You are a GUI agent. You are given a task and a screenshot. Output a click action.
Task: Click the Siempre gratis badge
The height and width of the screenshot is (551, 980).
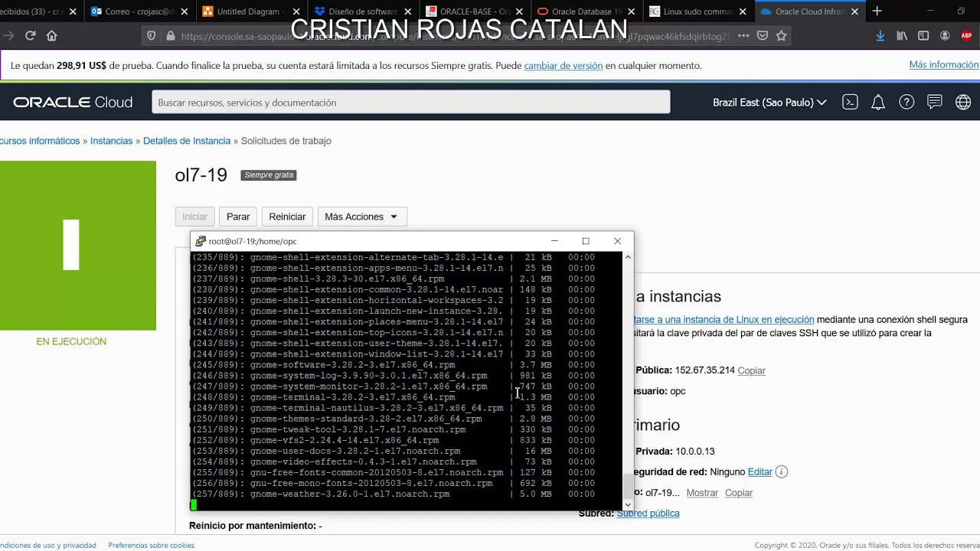coord(269,175)
